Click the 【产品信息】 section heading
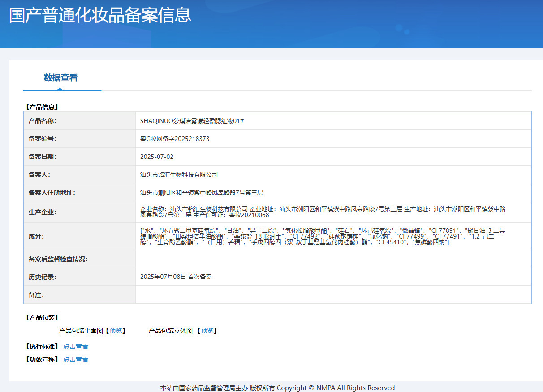This screenshot has width=543, height=392. [x=42, y=107]
